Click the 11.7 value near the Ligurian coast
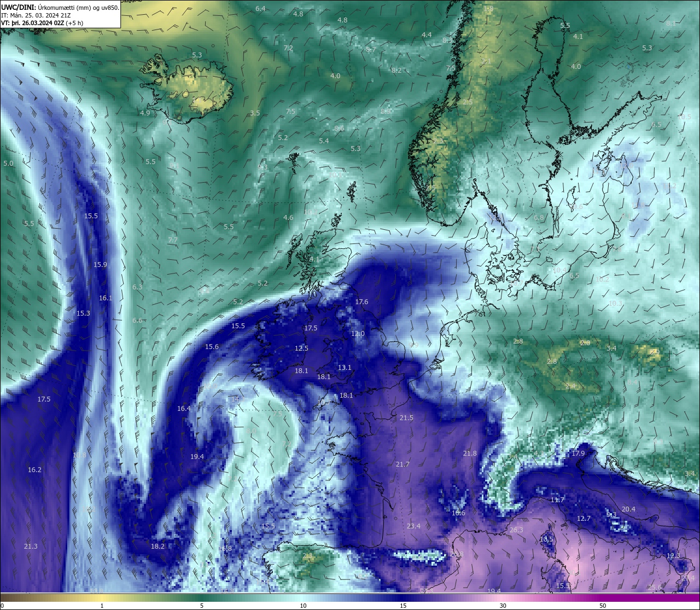700x610 pixels. click(557, 500)
